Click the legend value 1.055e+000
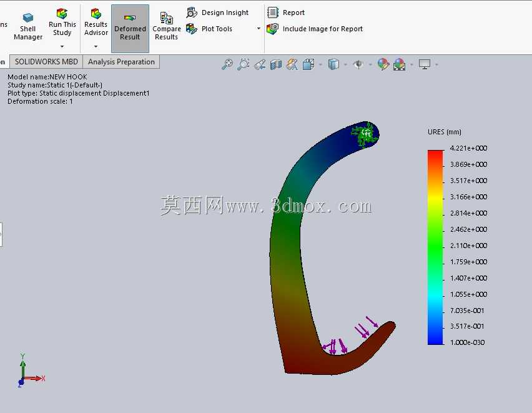The width and height of the screenshot is (532, 413). pyautogui.click(x=468, y=294)
